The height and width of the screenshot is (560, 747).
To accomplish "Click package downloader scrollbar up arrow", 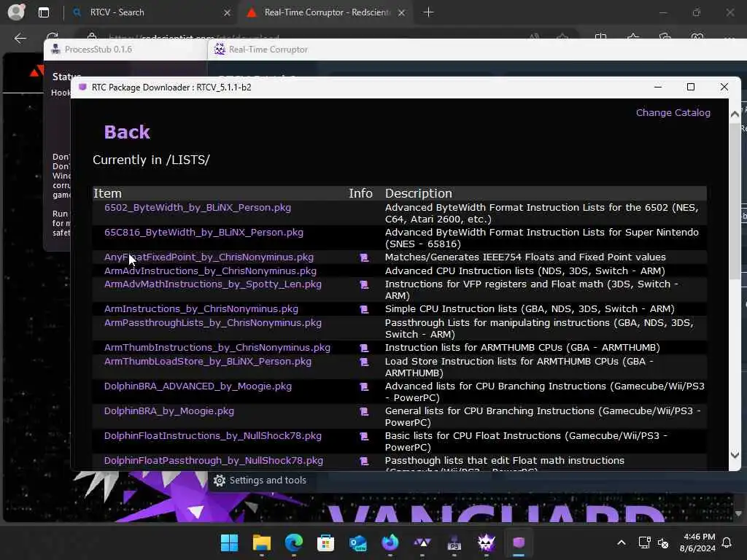I will (x=735, y=114).
